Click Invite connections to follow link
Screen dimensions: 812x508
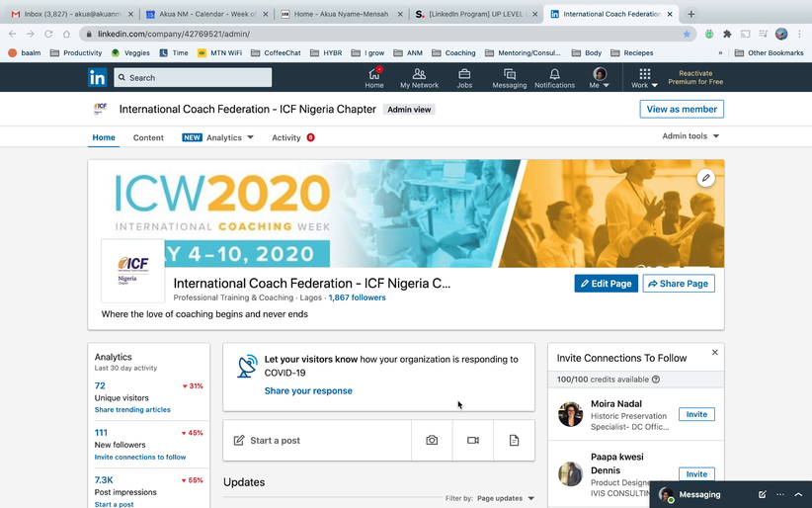pos(140,457)
